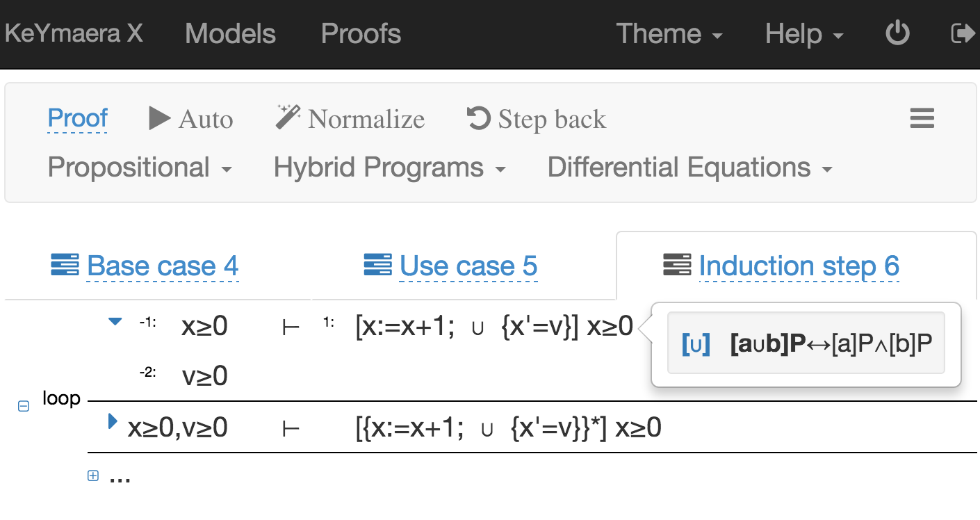Expand the hidden proof steps below

pyautogui.click(x=92, y=476)
